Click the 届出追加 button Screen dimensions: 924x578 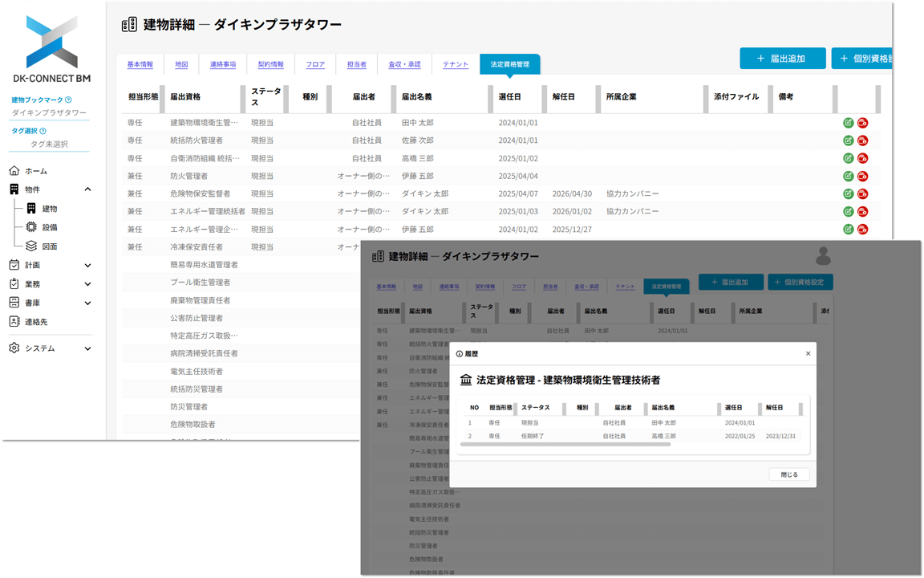[782, 59]
